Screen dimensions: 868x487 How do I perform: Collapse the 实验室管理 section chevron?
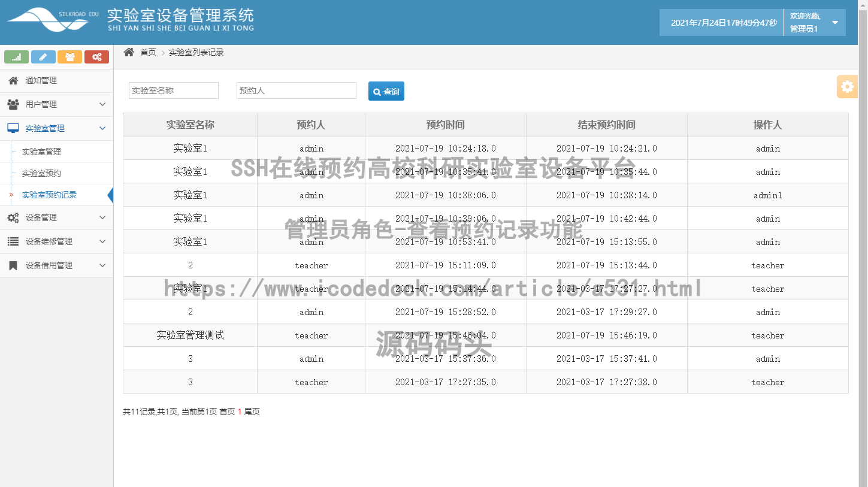point(102,128)
